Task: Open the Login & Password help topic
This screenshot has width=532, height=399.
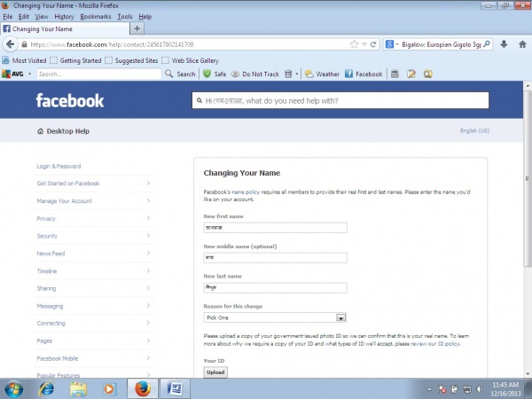Action: [x=59, y=167]
